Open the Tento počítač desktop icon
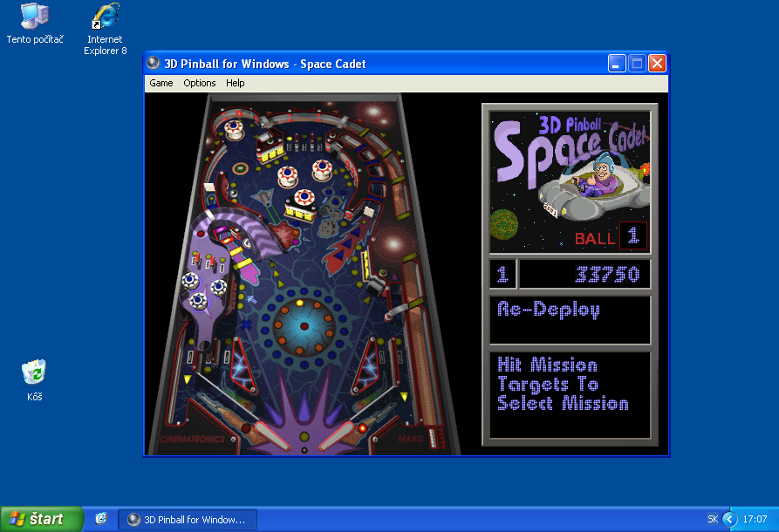The height and width of the screenshot is (532, 779). point(34,17)
